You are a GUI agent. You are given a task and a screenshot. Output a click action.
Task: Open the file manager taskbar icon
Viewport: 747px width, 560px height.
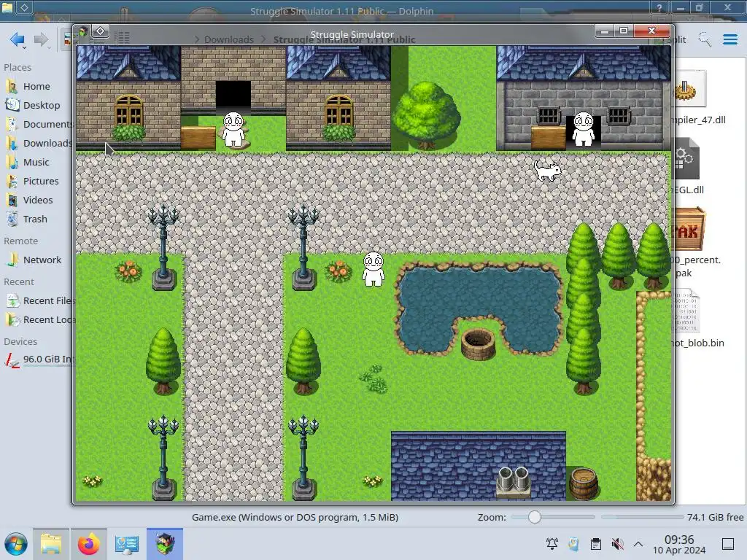51,544
